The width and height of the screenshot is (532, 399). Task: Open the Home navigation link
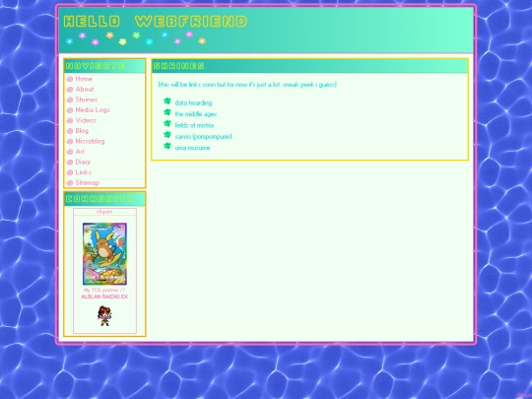coord(84,79)
